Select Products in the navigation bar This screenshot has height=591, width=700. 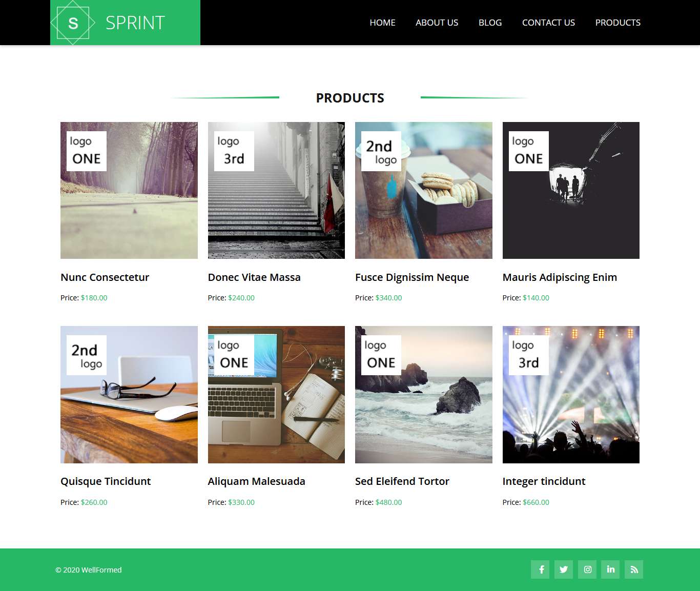click(617, 23)
